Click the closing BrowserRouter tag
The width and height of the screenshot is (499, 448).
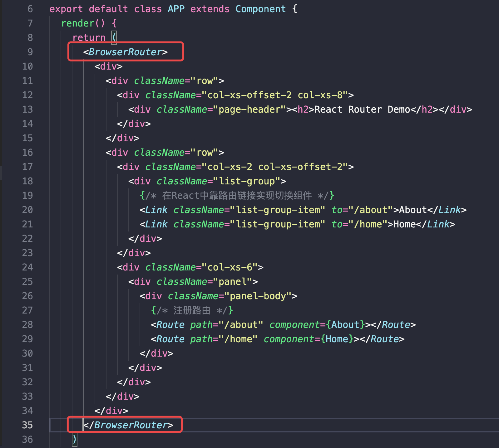coord(128,425)
